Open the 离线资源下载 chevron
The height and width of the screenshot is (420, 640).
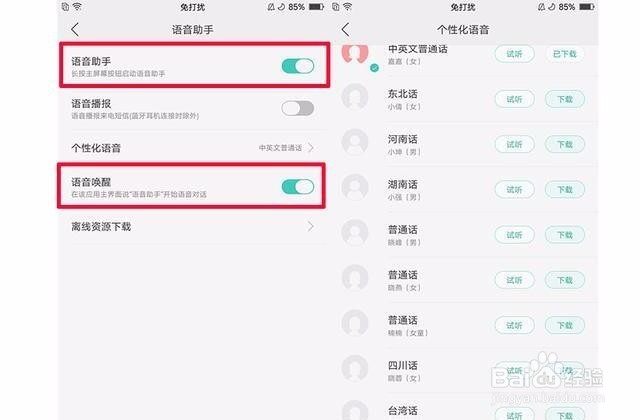311,226
